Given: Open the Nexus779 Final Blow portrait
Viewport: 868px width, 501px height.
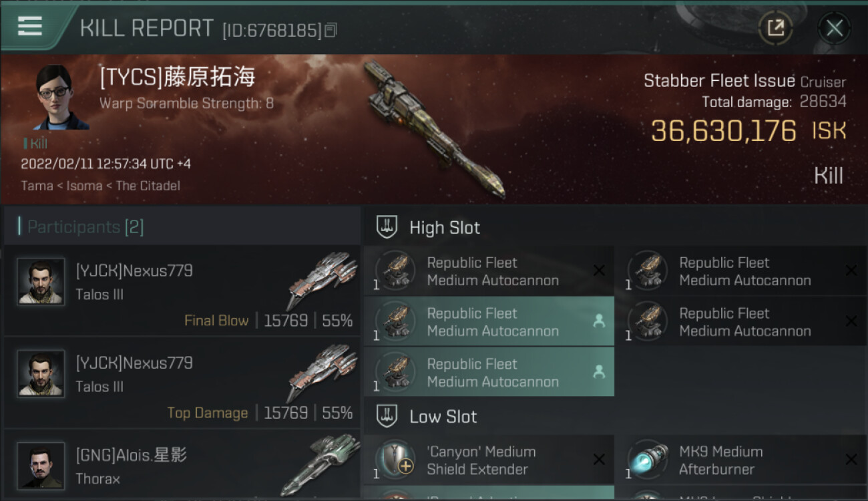Looking at the screenshot, I should 41,282.
